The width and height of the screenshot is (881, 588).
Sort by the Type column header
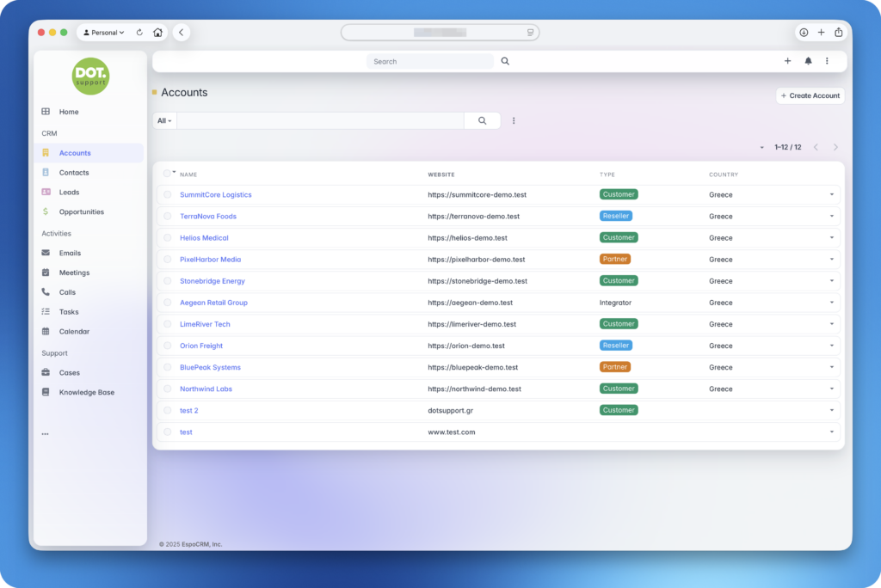click(607, 175)
